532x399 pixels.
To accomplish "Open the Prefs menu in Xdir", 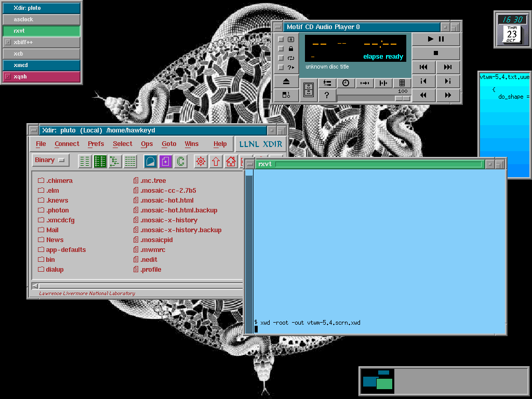I will 96,144.
